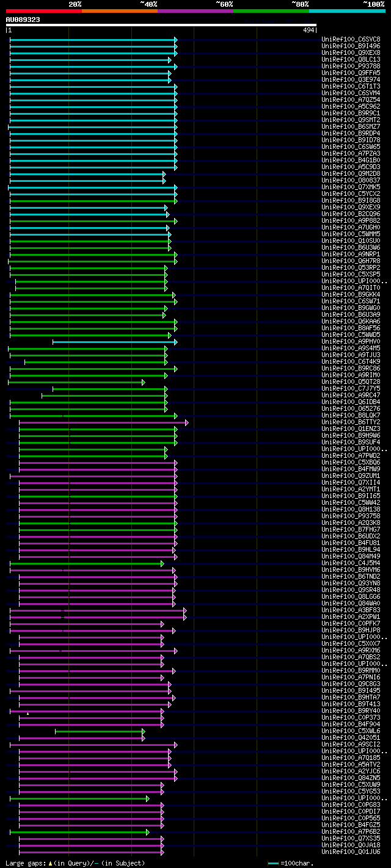Open the UniRef100_A2YMT1 label
This screenshot has height=868, width=391.
coord(351,489)
